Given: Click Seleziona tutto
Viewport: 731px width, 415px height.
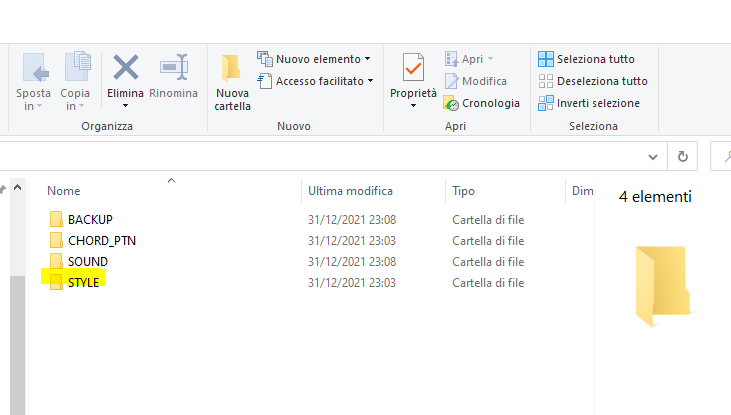Looking at the screenshot, I should click(x=586, y=59).
